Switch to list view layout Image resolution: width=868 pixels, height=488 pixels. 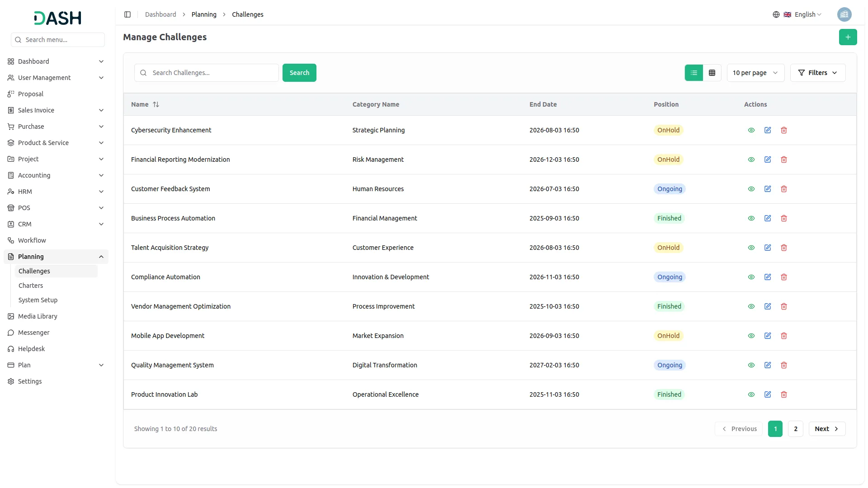pos(693,73)
